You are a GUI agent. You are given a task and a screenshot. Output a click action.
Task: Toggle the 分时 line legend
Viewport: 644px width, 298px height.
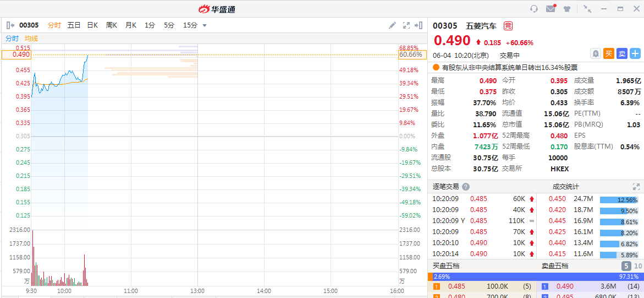click(12, 38)
